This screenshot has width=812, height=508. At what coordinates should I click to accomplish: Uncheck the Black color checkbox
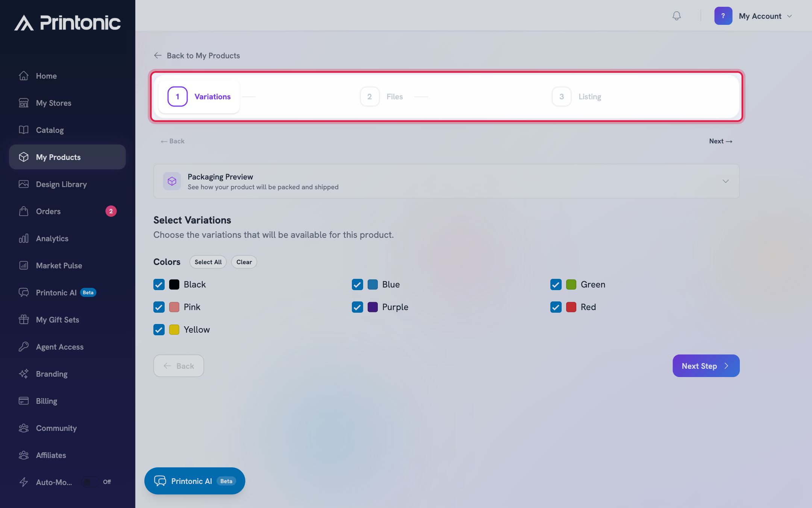click(159, 284)
